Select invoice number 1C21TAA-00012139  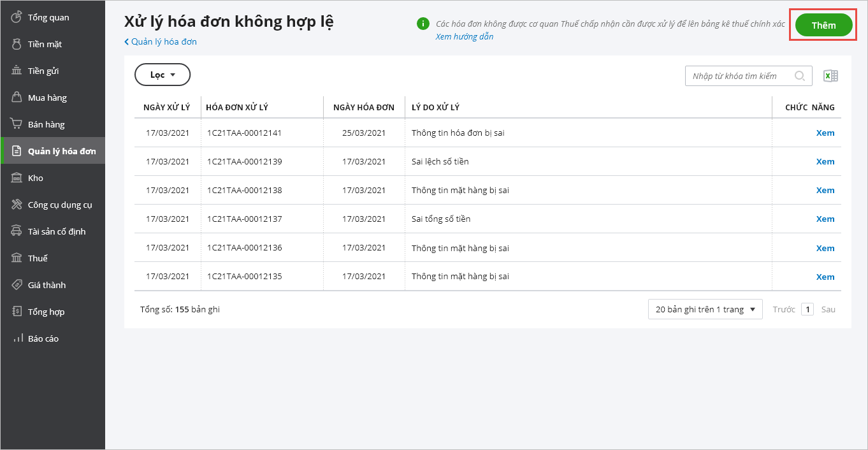244,161
